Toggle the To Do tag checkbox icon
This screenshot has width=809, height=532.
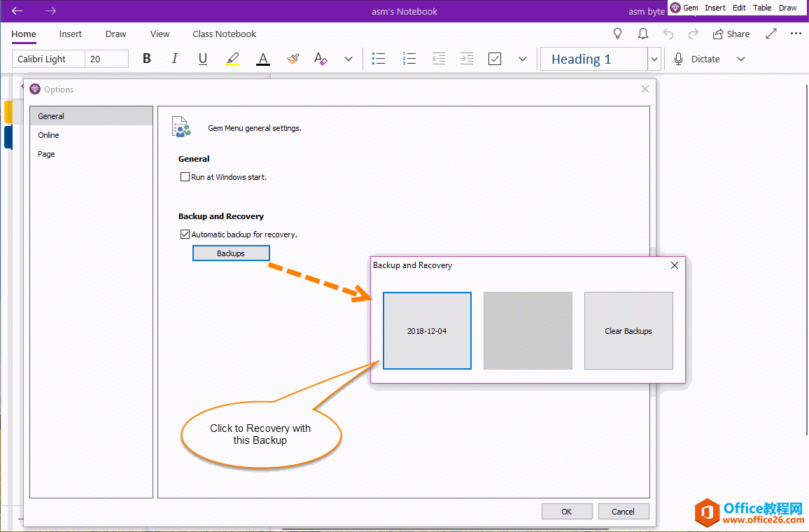[x=495, y=58]
